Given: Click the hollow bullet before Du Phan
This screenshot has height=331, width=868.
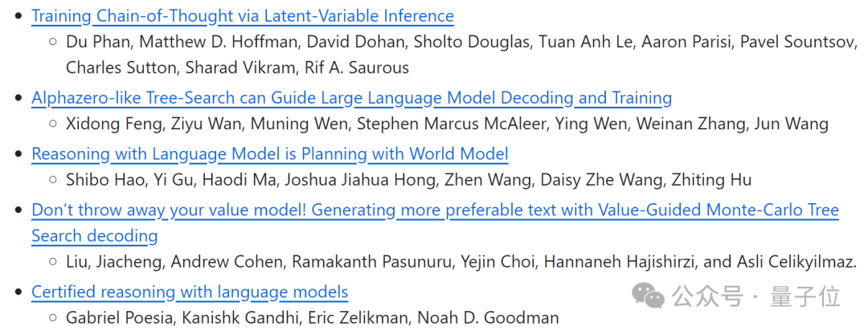Looking at the screenshot, I should [53, 42].
